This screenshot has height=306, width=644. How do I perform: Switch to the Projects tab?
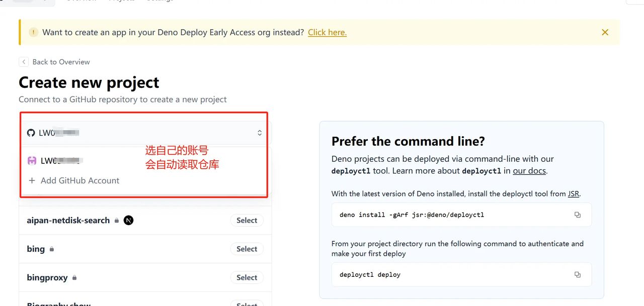tap(121, 2)
